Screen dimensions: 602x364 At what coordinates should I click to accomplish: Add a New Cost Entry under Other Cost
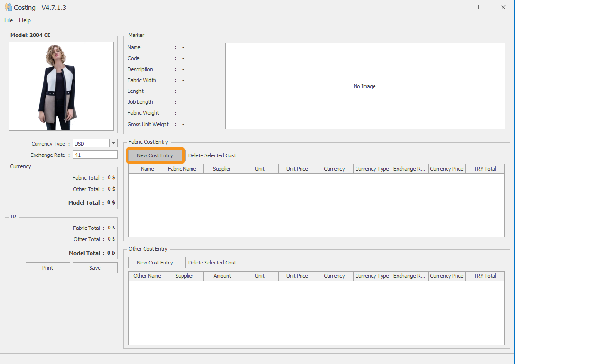tap(155, 263)
